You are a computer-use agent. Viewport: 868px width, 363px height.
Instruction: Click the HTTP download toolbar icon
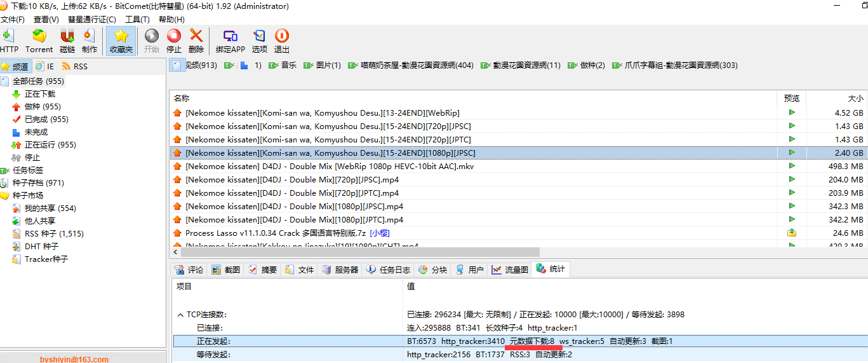pos(9,41)
